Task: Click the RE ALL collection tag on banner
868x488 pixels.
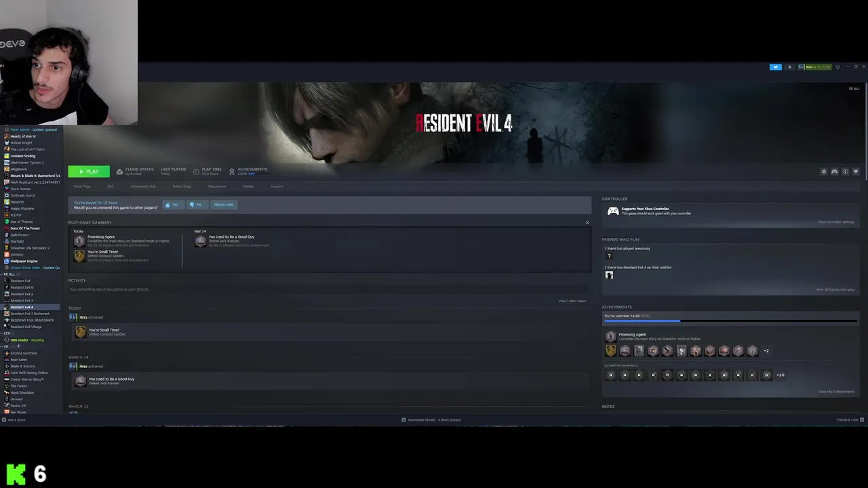Action: (854, 89)
